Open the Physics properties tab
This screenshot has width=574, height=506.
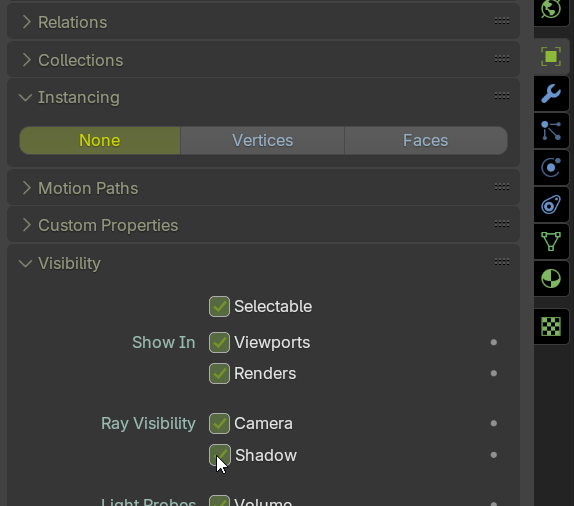(551, 168)
